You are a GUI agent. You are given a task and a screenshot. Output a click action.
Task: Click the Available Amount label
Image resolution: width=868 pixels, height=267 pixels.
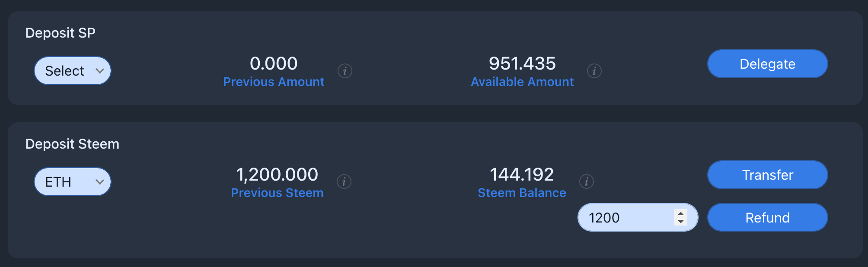pyautogui.click(x=522, y=82)
